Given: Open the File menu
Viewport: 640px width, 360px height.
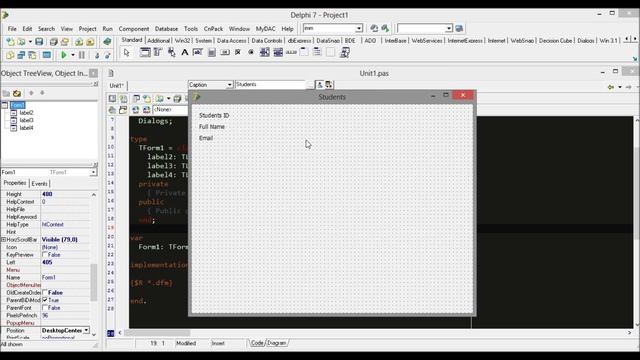Looking at the screenshot, I should pyautogui.click(x=12, y=29).
